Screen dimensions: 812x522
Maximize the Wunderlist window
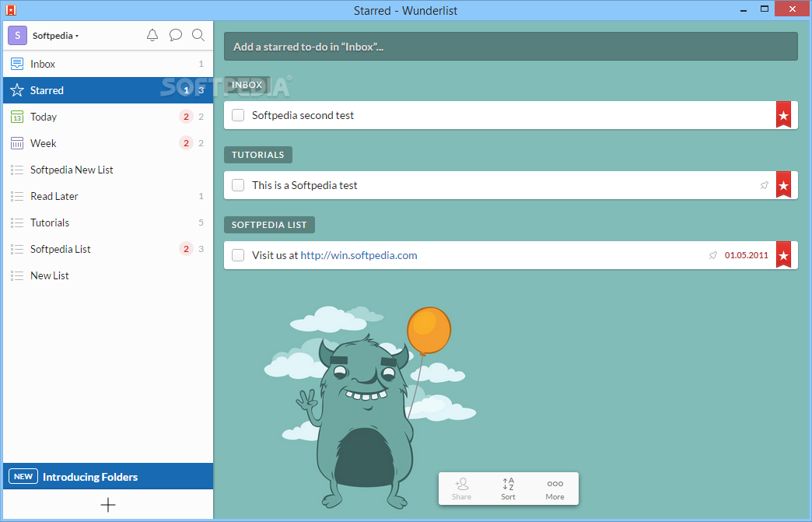pos(764,9)
